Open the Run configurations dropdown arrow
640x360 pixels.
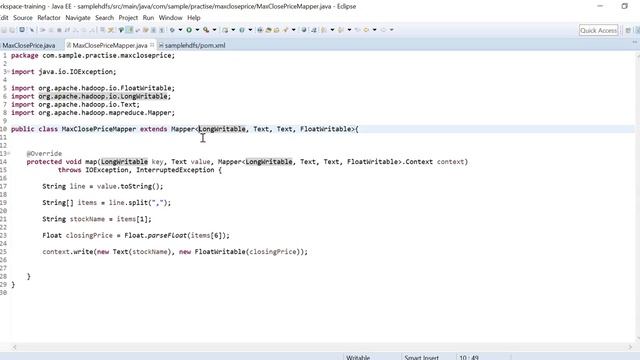point(197,30)
